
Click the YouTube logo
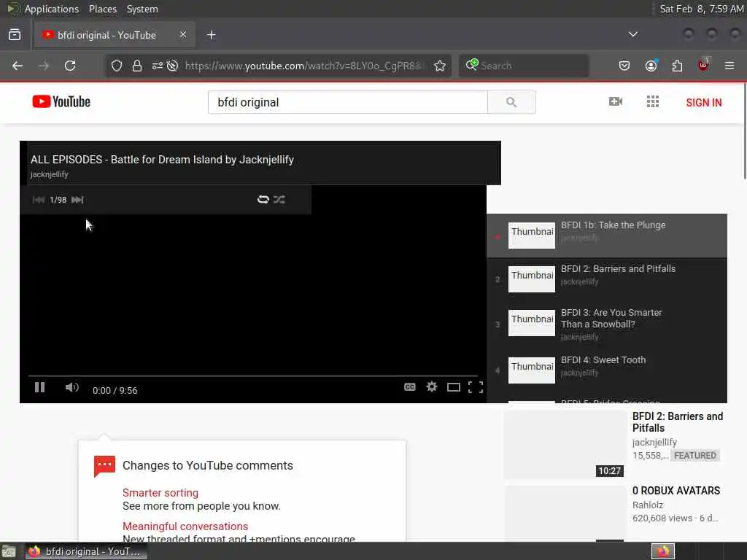tap(61, 102)
